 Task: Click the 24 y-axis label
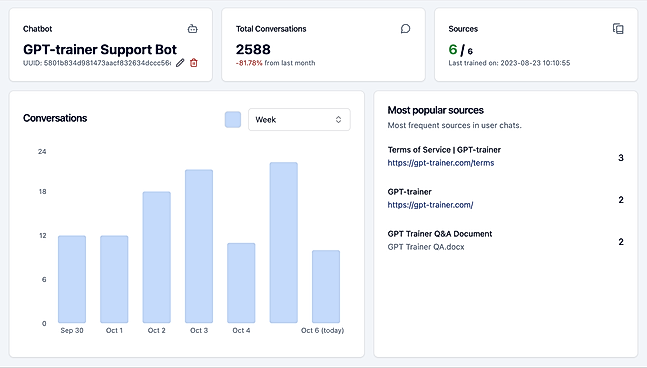click(x=42, y=151)
